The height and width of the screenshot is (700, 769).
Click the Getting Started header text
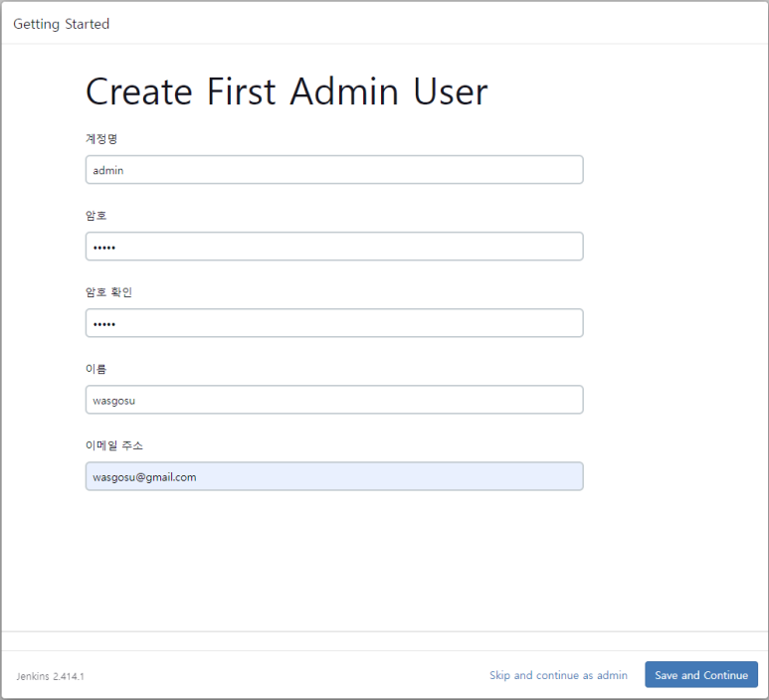click(x=62, y=24)
